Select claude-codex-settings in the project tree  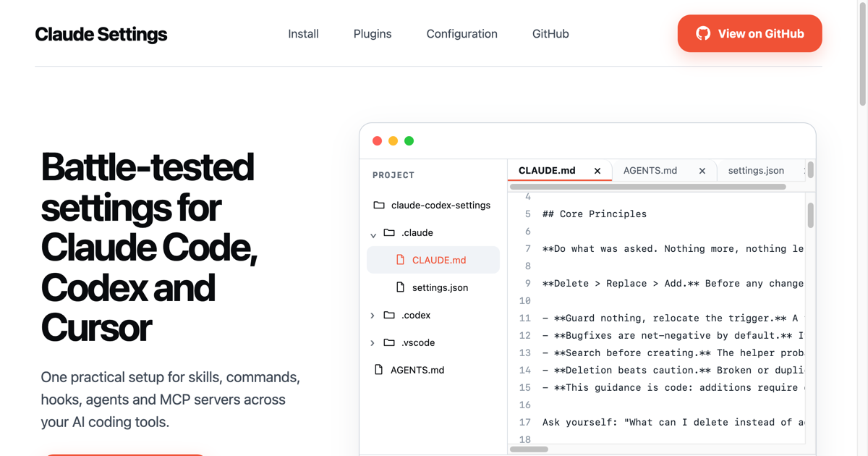441,205
